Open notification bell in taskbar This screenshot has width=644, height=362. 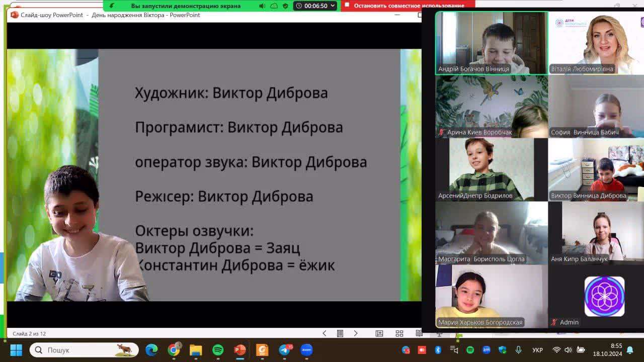pyautogui.click(x=630, y=350)
